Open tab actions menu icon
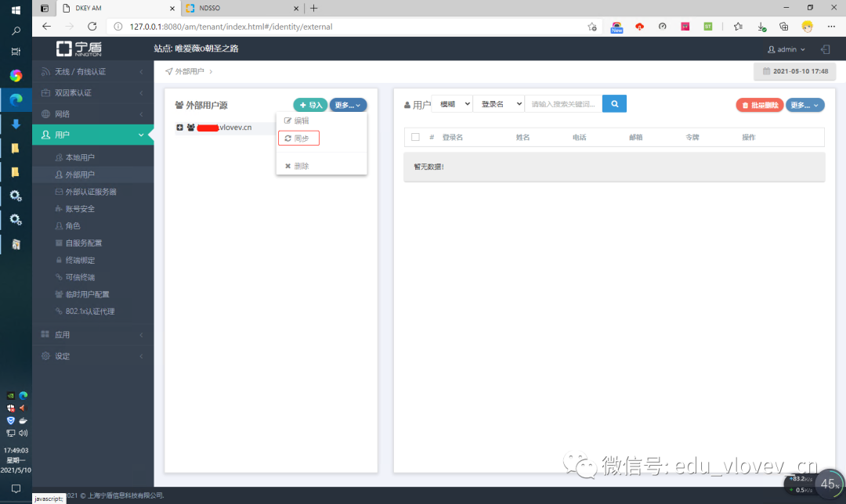 click(45, 8)
